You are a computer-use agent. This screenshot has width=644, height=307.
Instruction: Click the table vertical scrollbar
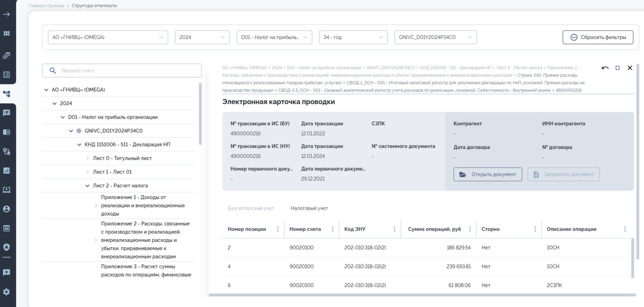click(x=632, y=258)
